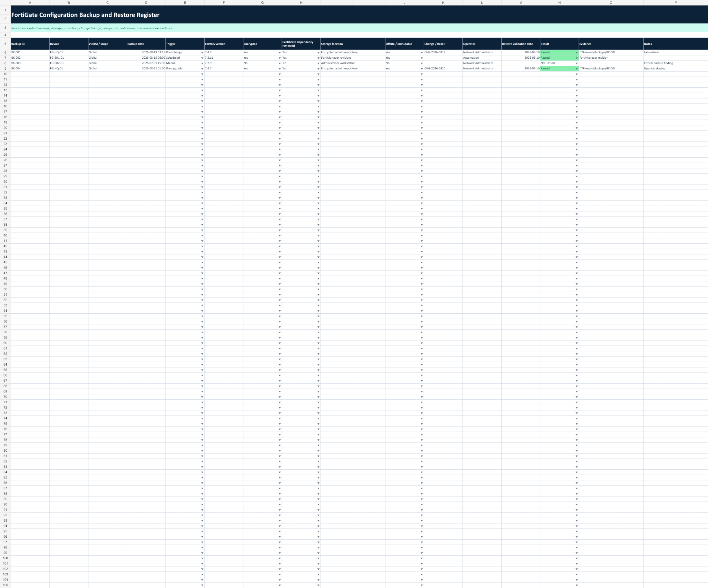Click Restore validation date header
708x588 pixels.
pyautogui.click(x=520, y=44)
